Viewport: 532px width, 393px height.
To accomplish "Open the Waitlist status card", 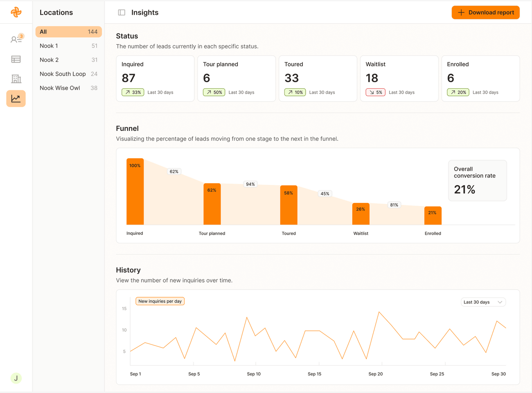I will [x=399, y=79].
